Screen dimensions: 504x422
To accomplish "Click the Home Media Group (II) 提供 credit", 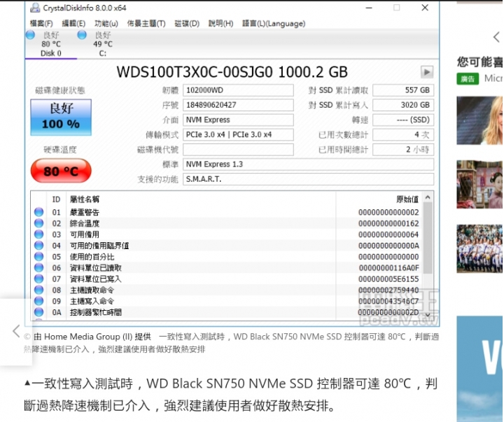I will [92, 337].
